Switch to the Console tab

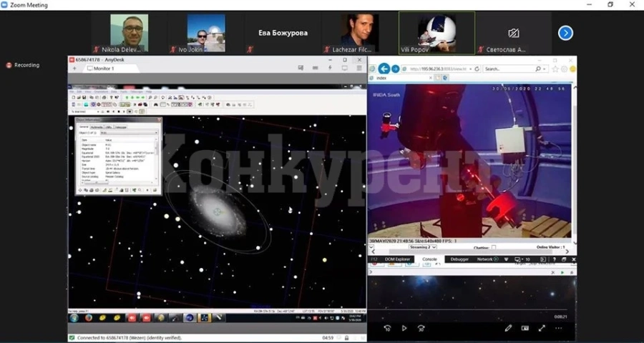(429, 259)
